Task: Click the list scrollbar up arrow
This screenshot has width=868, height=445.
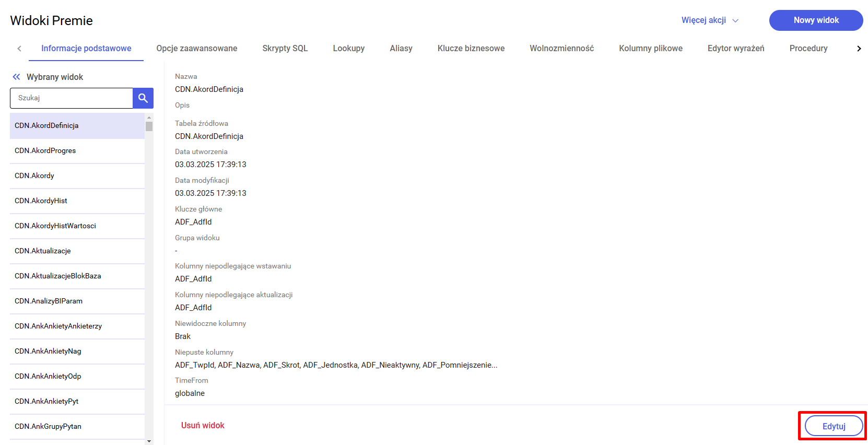Action: pos(149,118)
